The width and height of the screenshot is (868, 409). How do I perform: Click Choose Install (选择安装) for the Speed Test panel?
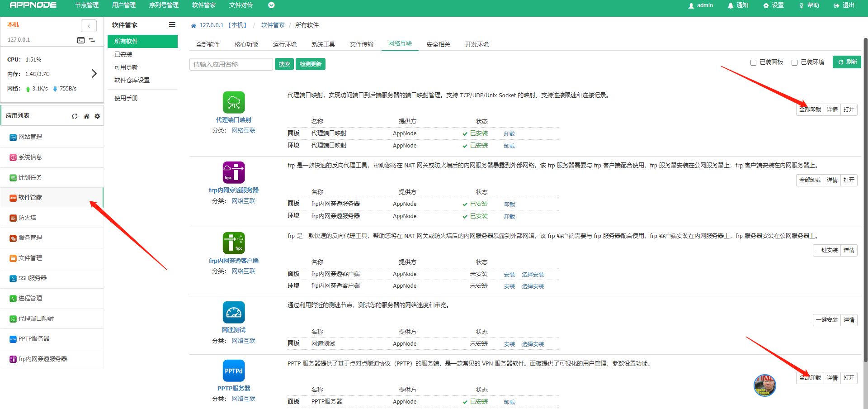(x=533, y=344)
